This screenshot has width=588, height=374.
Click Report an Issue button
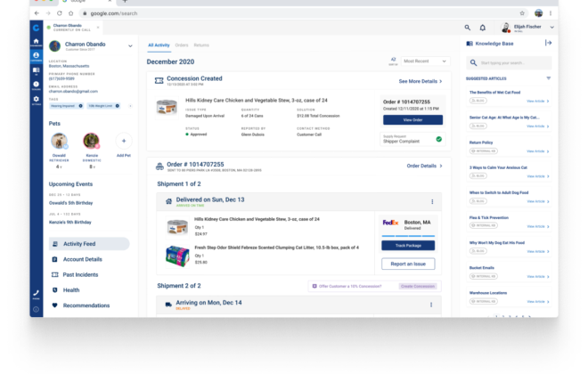pos(408,264)
